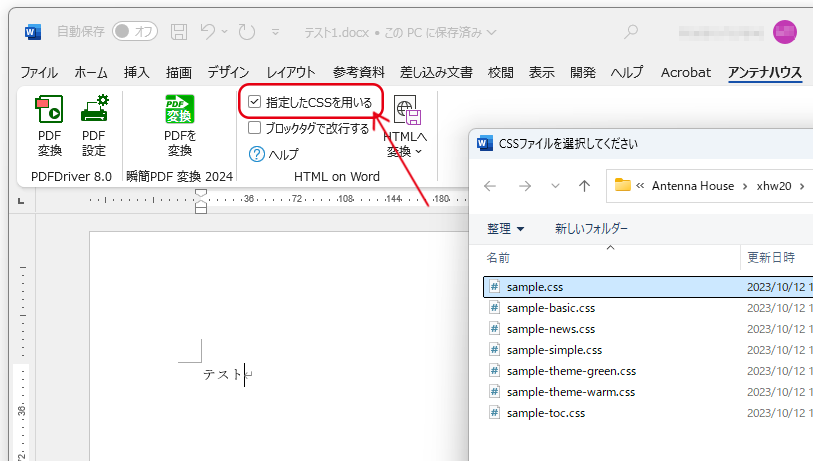Image resolution: width=813 pixels, height=461 pixels.
Task: Switch to the 開発 tab
Action: tap(583, 73)
